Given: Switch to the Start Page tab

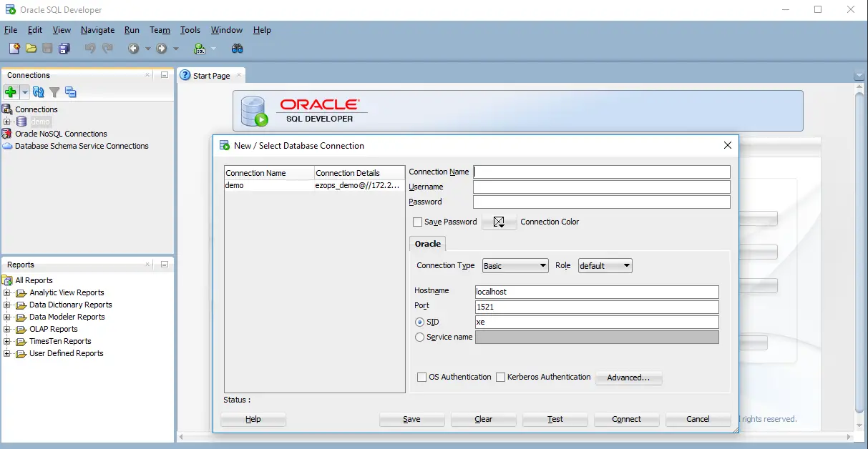Looking at the screenshot, I should (211, 75).
